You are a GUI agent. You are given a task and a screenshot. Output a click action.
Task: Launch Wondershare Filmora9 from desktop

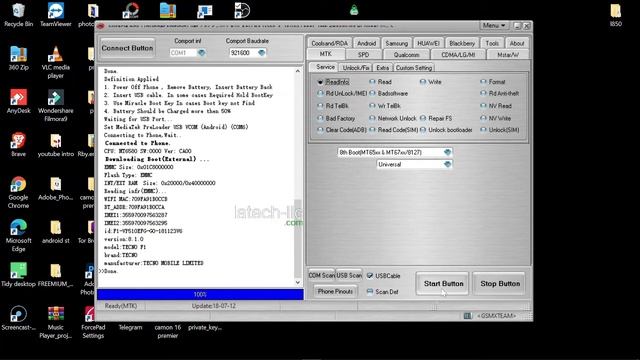tap(56, 106)
